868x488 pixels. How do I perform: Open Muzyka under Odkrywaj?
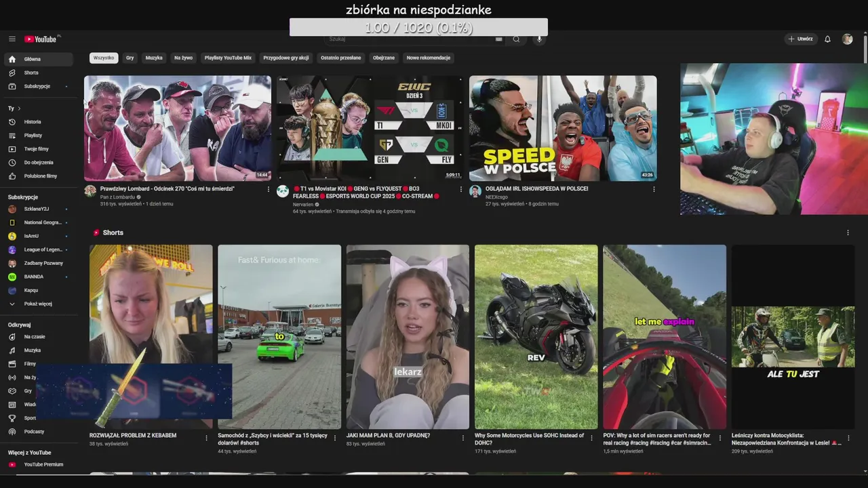[x=39, y=350]
